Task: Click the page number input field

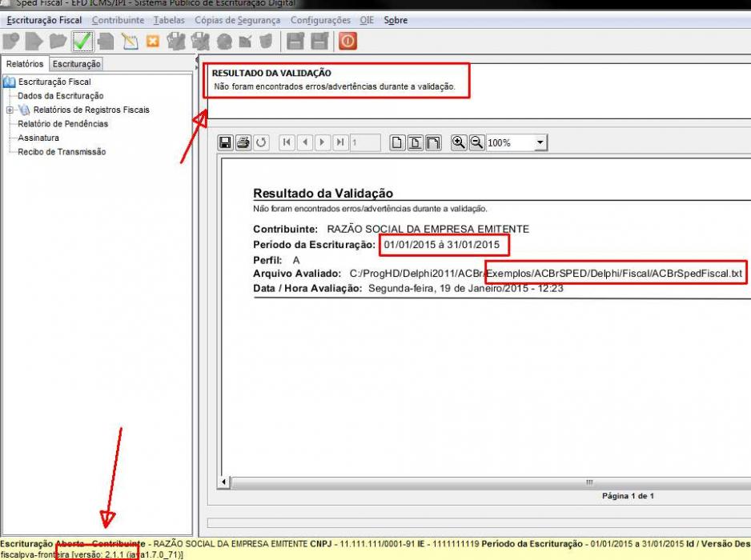Action: tap(365, 142)
